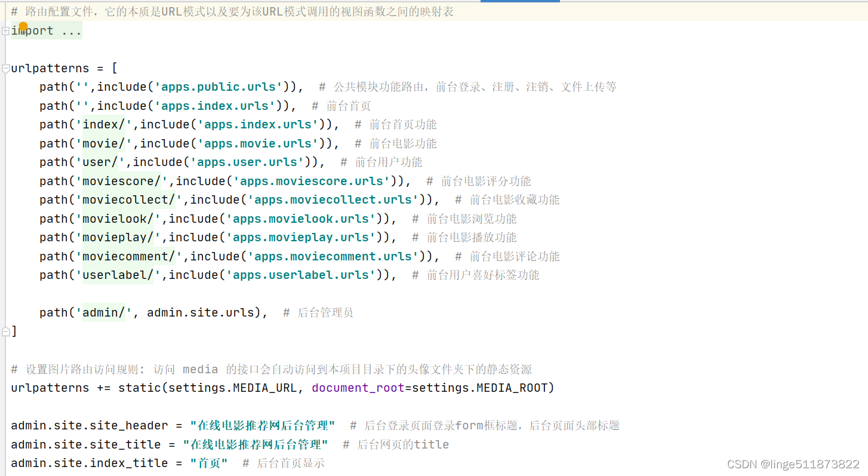Click 'settings.MEDIA_URL' argument

coord(233,388)
